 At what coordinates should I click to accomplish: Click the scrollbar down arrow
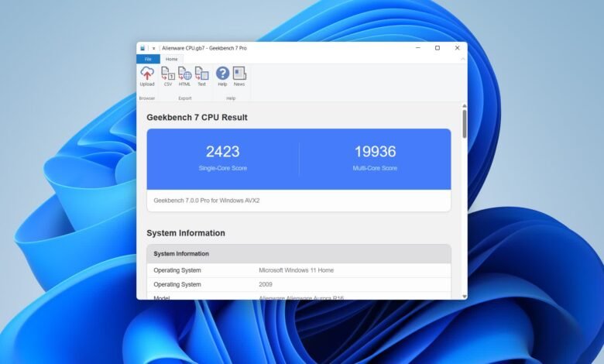coord(464,296)
